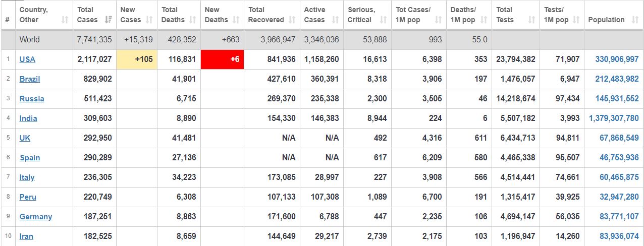Open USA population link 330,906,997
The height and width of the screenshot is (246, 644).
point(617,59)
